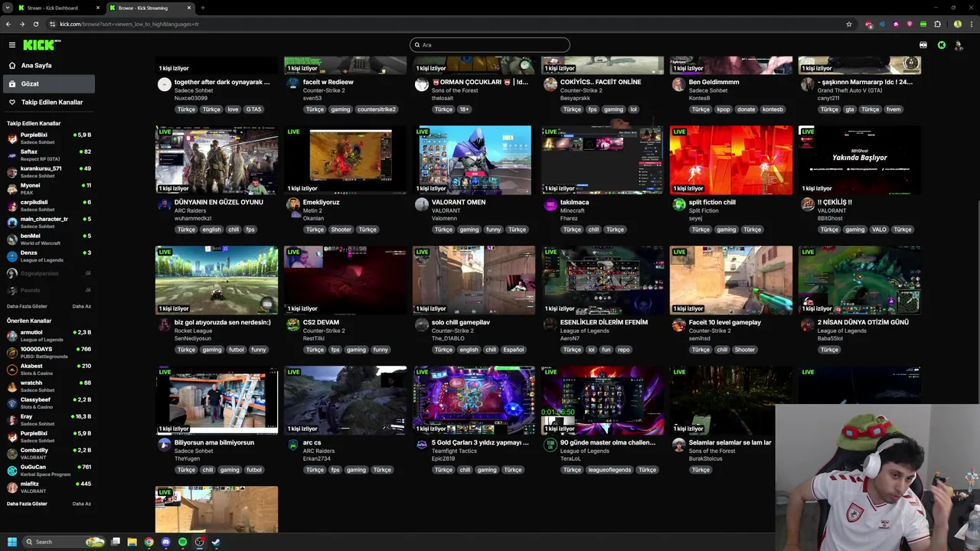This screenshot has height=551, width=980.
Task: Focus the Ara search field
Action: click(490, 45)
